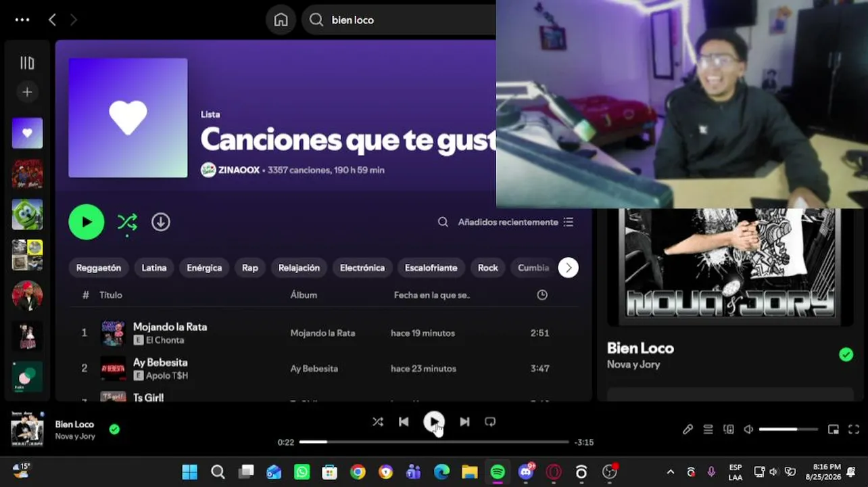Open the mini player

point(834,430)
